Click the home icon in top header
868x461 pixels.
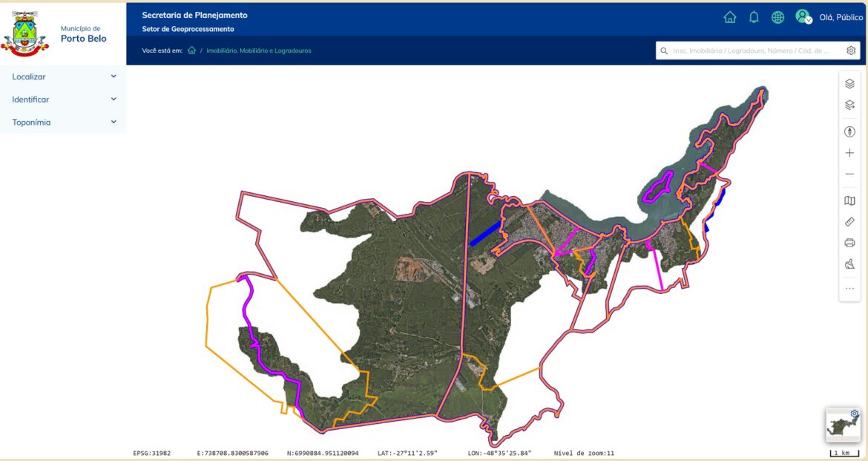click(x=730, y=17)
